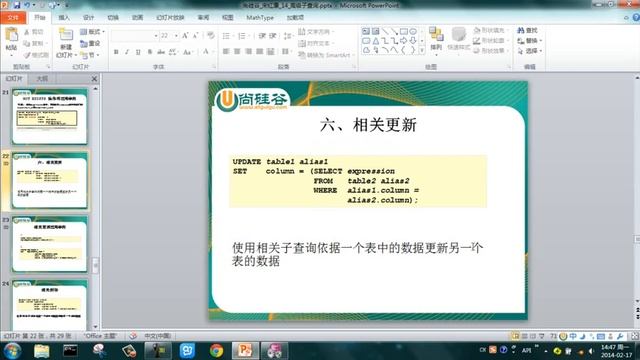Select slide 23 thumbnail
Image resolution: width=640 pixels, height=360 pixels.
49,244
